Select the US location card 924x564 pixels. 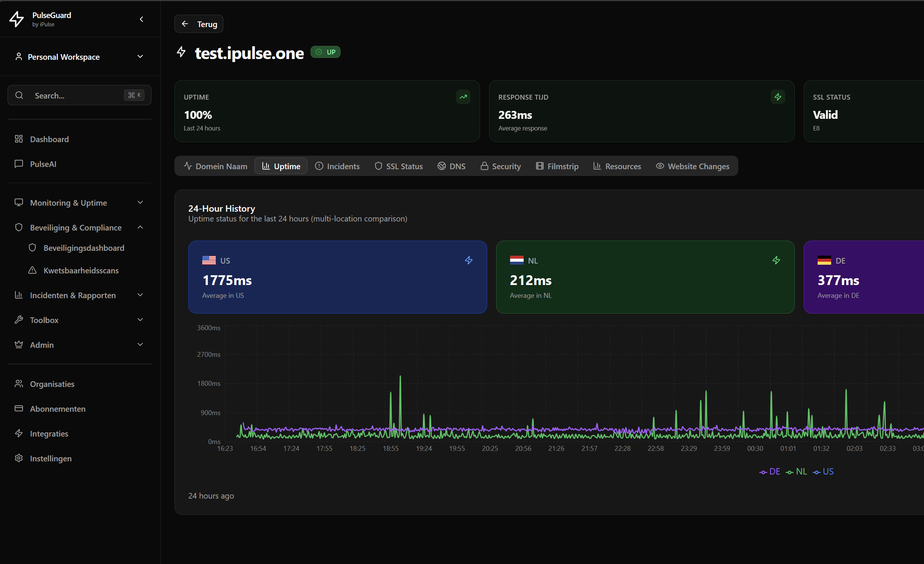click(x=338, y=277)
